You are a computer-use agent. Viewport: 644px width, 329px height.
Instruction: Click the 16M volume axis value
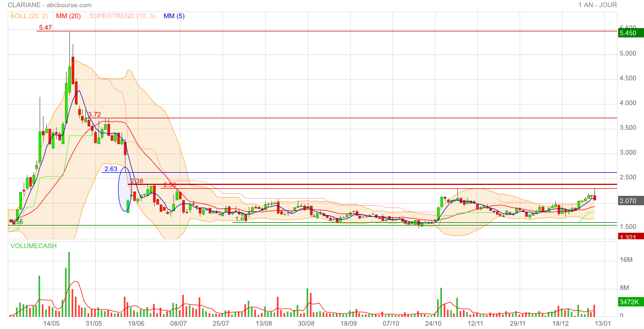pos(626,260)
